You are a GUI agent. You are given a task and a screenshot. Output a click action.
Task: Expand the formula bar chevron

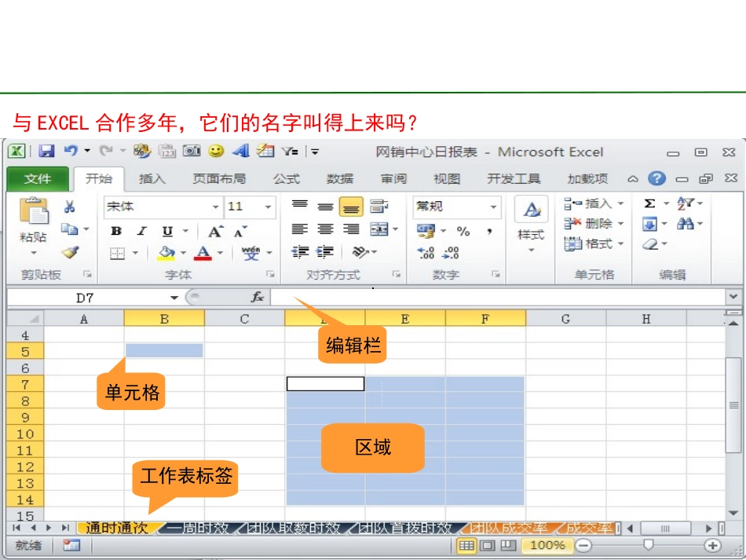[x=733, y=297]
